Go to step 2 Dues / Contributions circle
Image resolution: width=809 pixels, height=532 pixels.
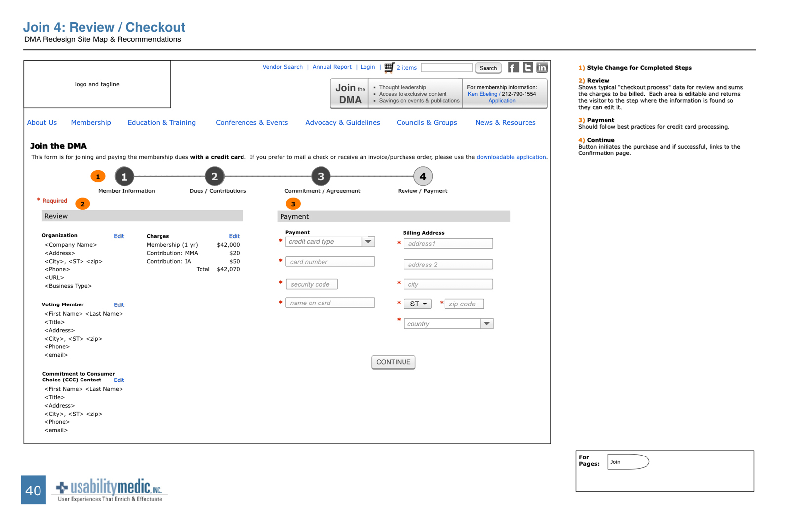pos(215,177)
